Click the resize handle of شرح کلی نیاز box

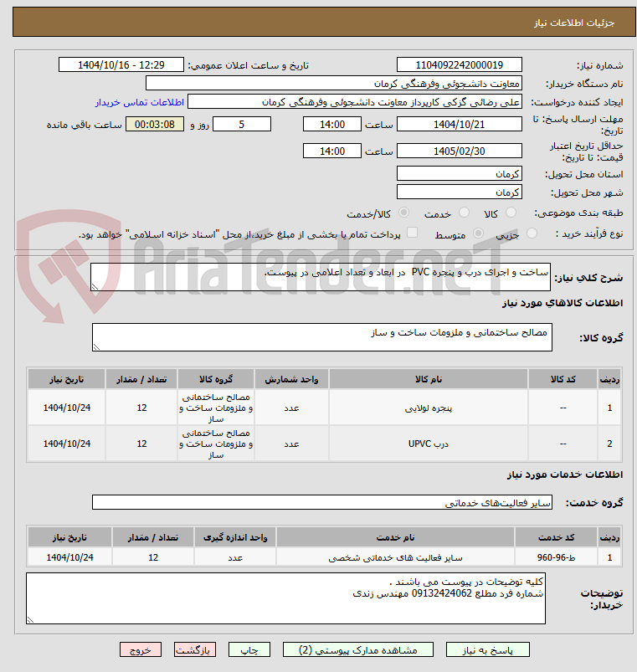click(x=95, y=287)
